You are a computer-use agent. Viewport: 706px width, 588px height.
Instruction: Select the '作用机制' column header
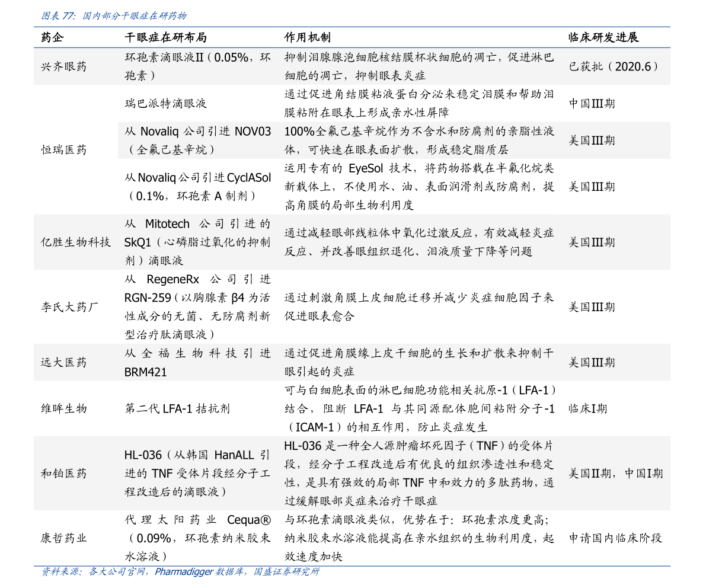pyautogui.click(x=308, y=37)
